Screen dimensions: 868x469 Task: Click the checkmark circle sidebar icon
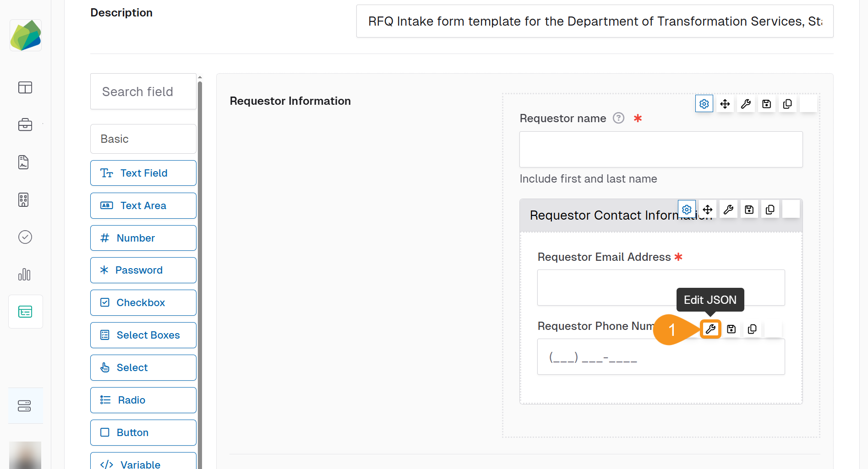click(x=25, y=237)
